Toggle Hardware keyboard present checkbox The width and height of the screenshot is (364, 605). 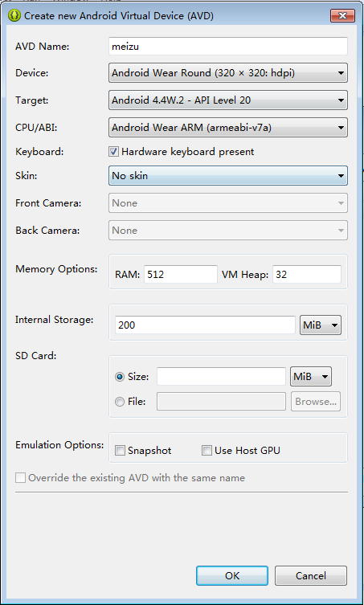(x=113, y=152)
